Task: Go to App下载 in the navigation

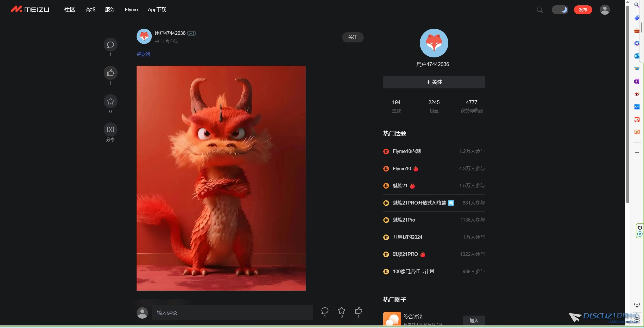Action: pos(157,10)
